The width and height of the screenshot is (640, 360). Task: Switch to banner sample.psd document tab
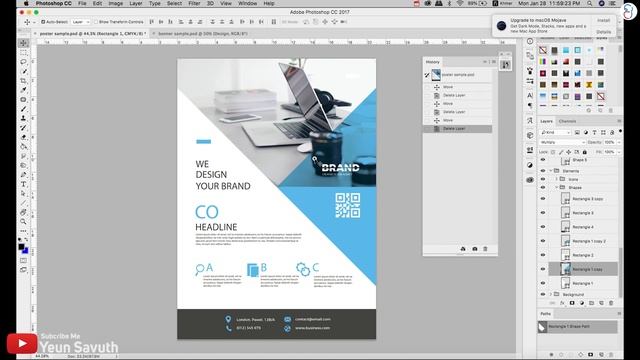pos(203,33)
